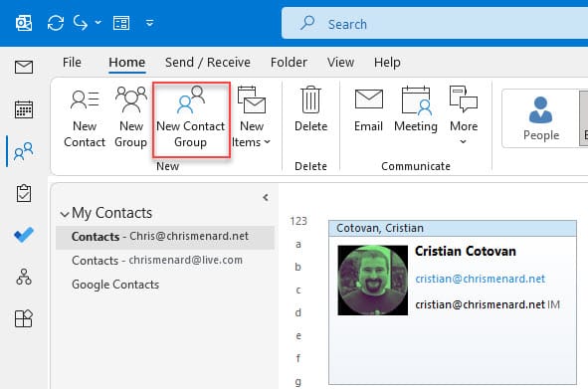588x389 pixels.
Task: Jump to letter e in the index
Action: click(298, 335)
